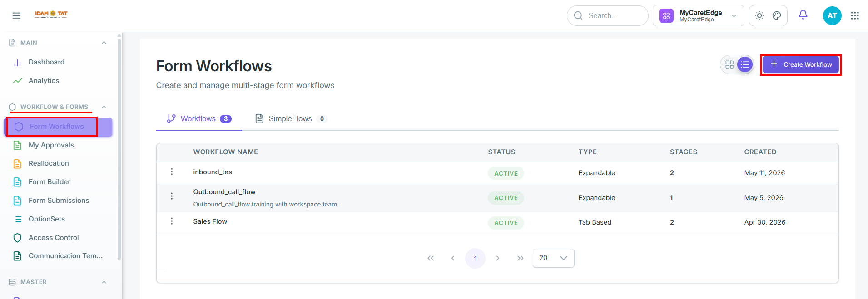
Task: Select the Workflows tab
Action: 199,119
